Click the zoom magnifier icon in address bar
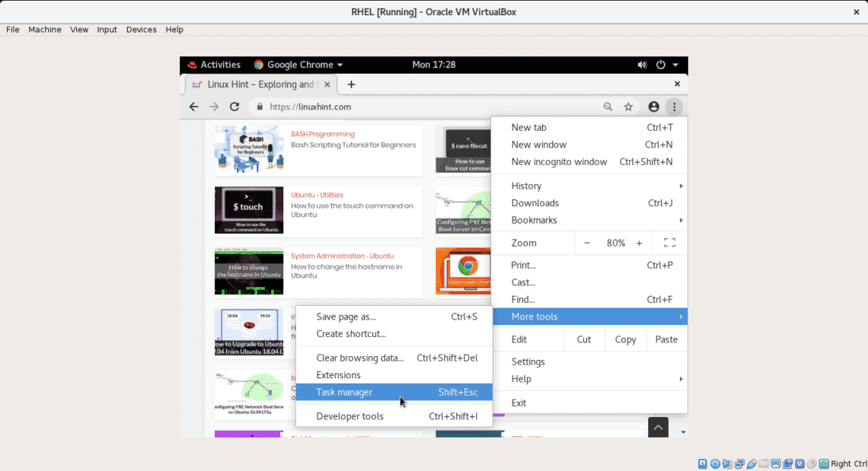Image resolution: width=868 pixels, height=471 pixels. [x=608, y=107]
